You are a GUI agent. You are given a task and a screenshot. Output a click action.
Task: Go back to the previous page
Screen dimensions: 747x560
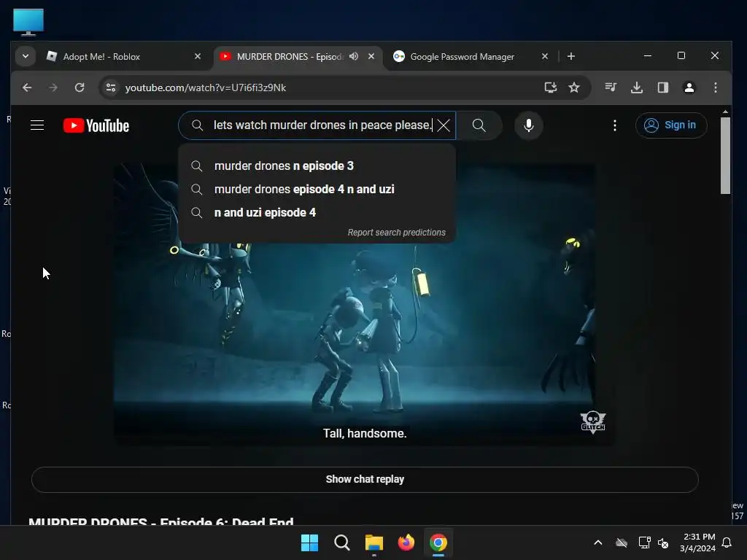27,87
